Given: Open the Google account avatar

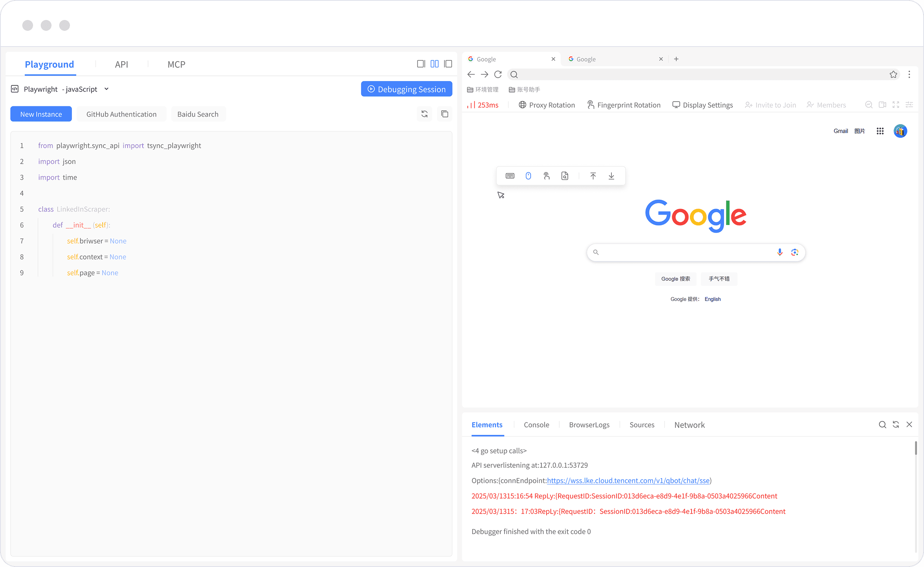Looking at the screenshot, I should click(900, 131).
